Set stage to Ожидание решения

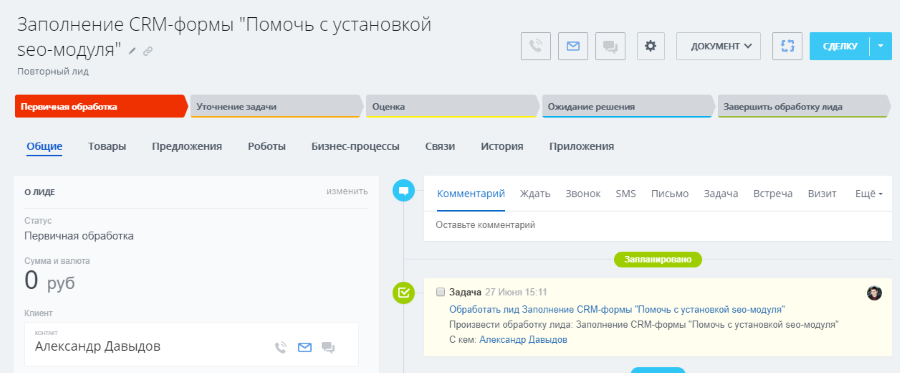point(628,107)
